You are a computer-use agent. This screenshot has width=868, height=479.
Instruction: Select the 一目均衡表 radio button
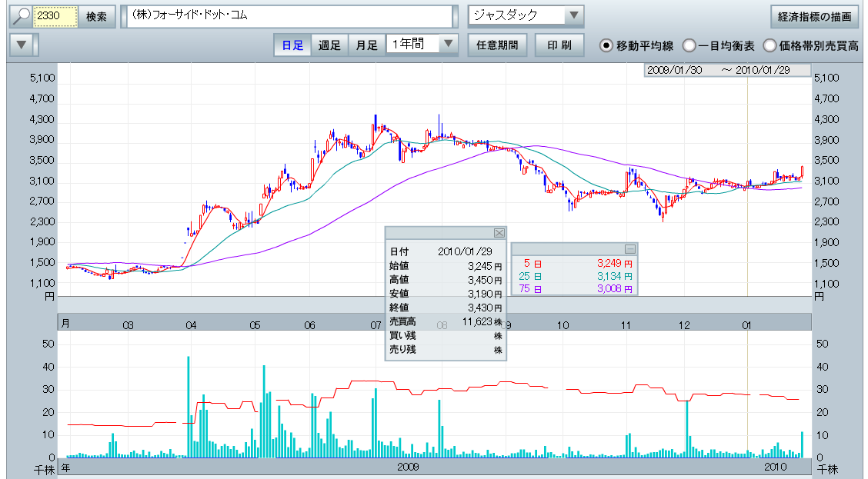(689, 45)
